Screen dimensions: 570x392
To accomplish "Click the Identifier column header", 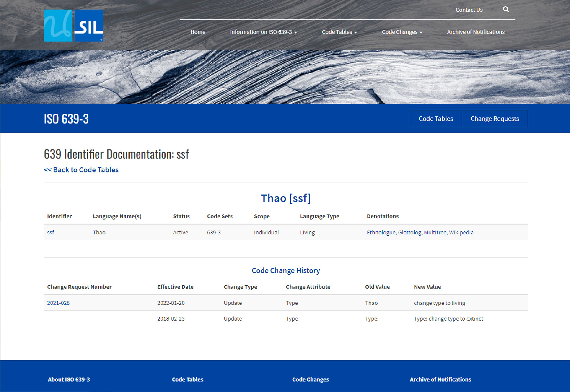I will pyautogui.click(x=60, y=216).
